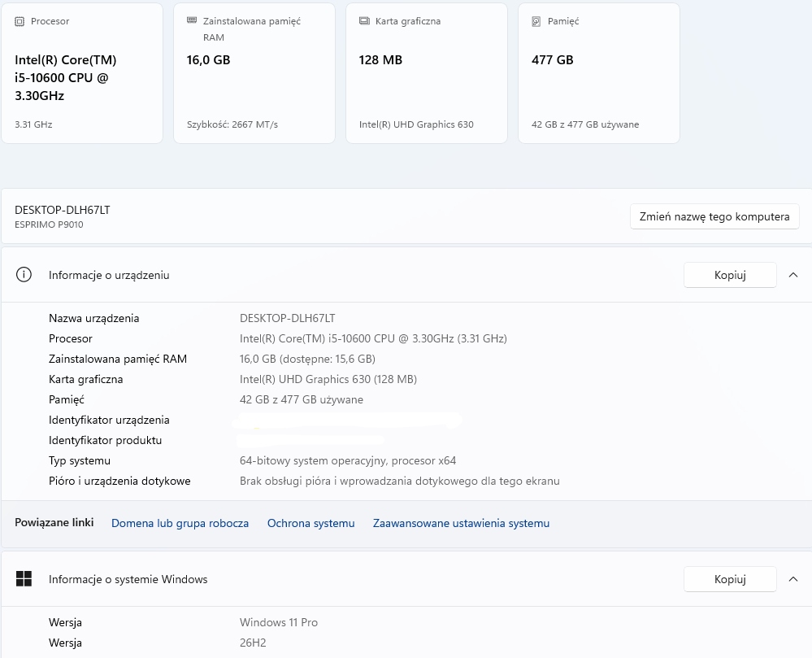Click '64-bitowy system operacyjny, procesor x64' text
Image resolution: width=812 pixels, height=658 pixels.
tap(348, 460)
